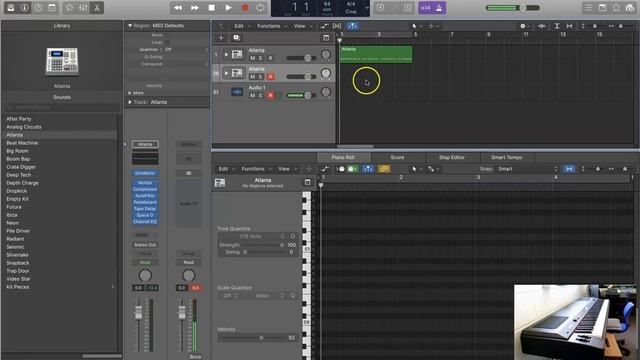This screenshot has height=360, width=640.
Task: Collapse the Region MIDI Defaults section
Action: coord(130,26)
